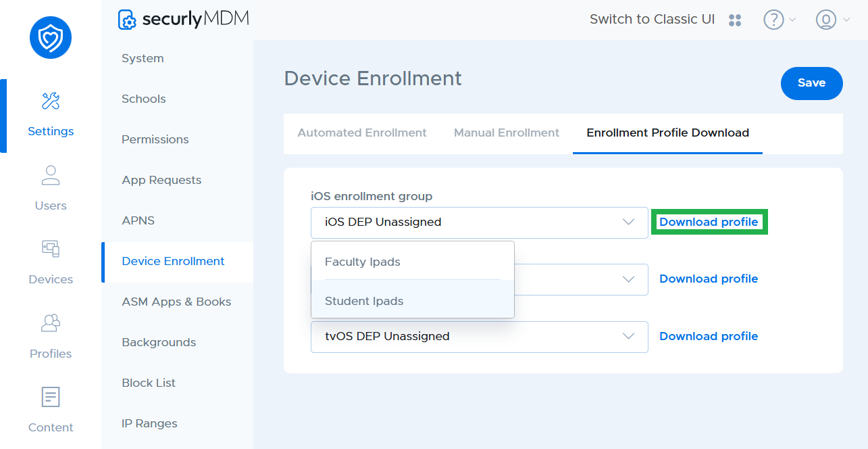The image size is (868, 449).
Task: Download the iOS enrollment profile
Action: pyautogui.click(x=709, y=222)
